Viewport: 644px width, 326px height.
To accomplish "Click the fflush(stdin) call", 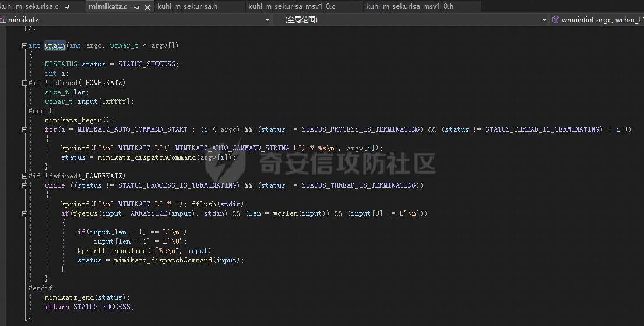I will pyautogui.click(x=218, y=204).
